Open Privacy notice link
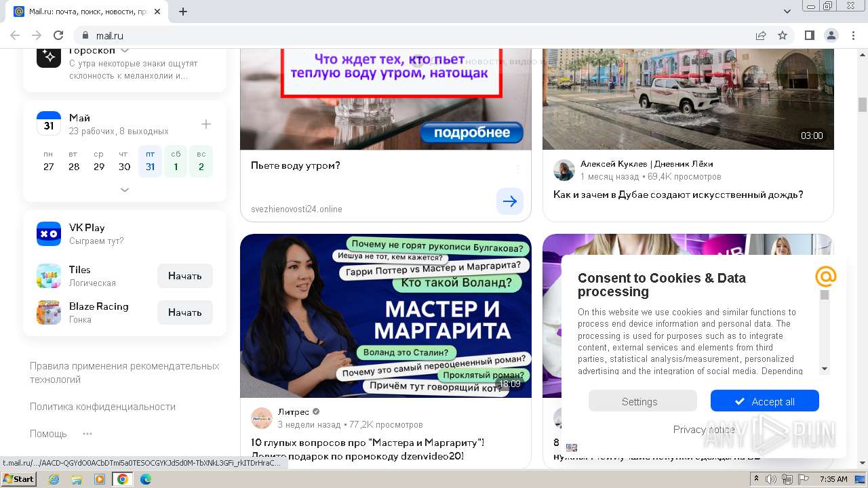868x488 pixels. coord(704,430)
